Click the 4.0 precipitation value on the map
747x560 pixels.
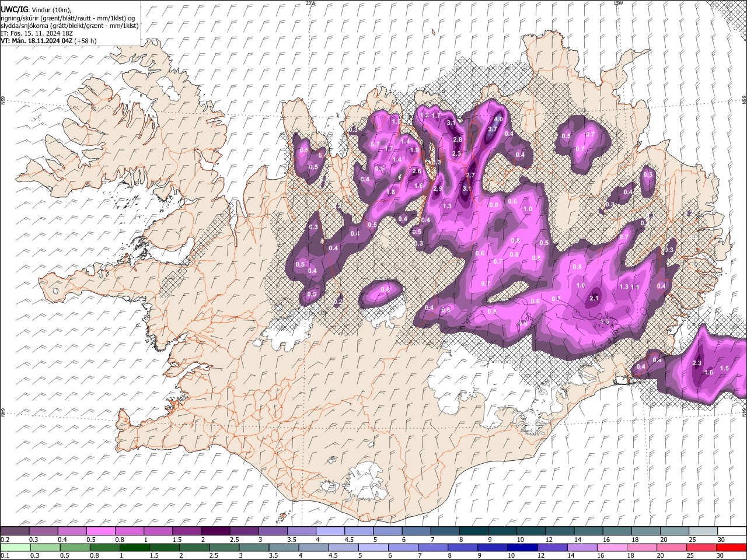point(498,119)
